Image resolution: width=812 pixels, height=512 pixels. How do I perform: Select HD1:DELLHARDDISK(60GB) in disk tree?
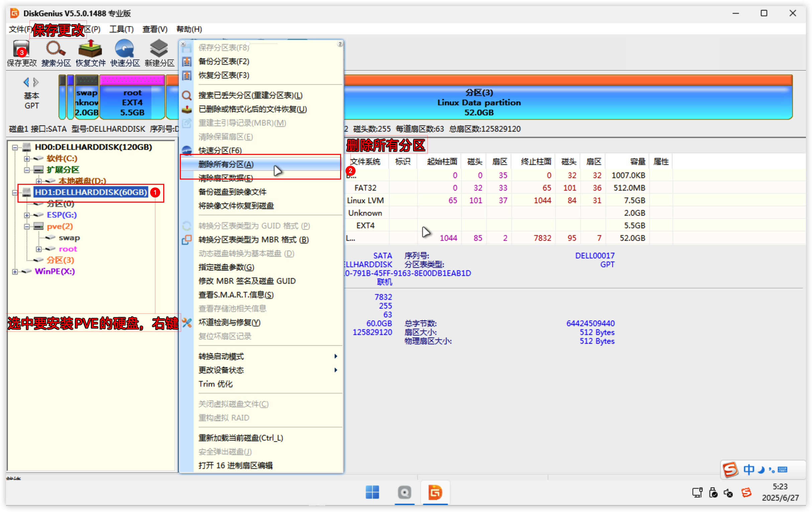tap(91, 192)
